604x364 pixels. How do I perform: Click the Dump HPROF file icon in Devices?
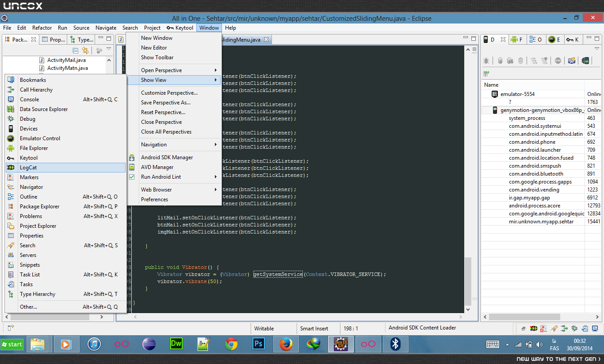510,61
